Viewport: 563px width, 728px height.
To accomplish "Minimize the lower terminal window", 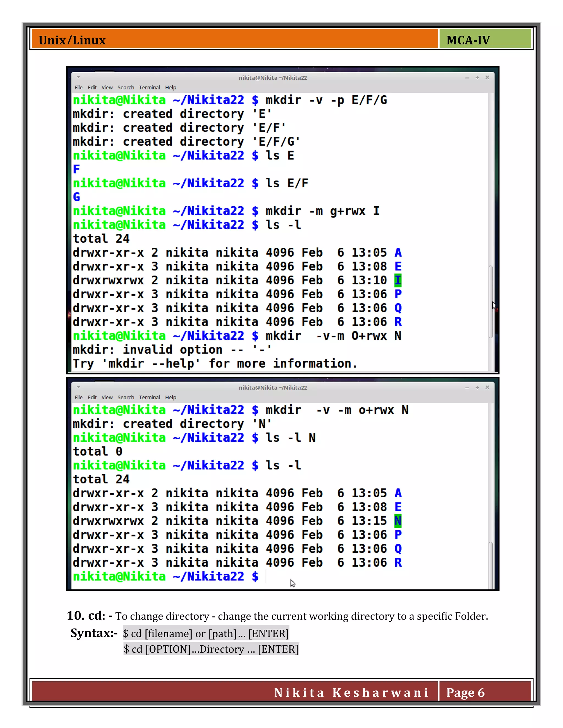I will (x=467, y=388).
